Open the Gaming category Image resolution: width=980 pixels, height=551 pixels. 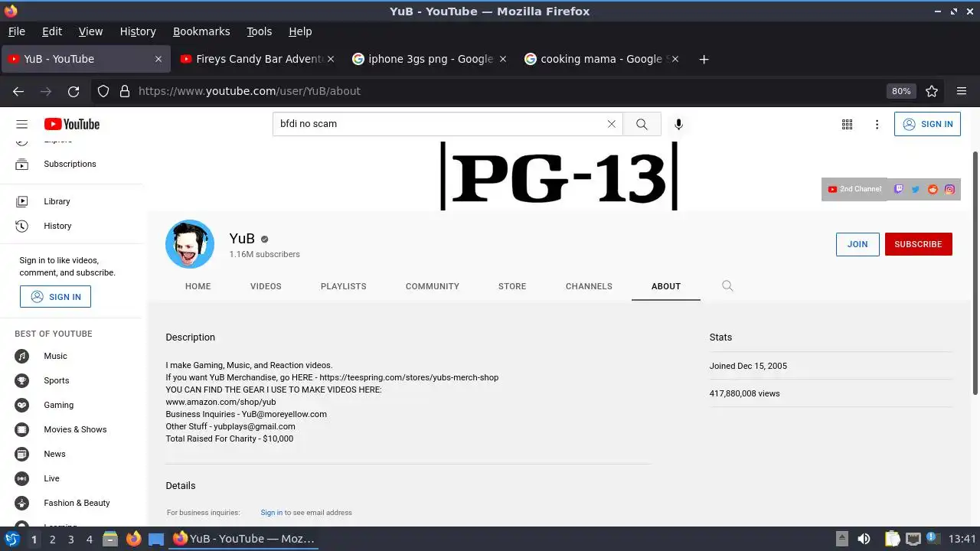(x=71, y=405)
